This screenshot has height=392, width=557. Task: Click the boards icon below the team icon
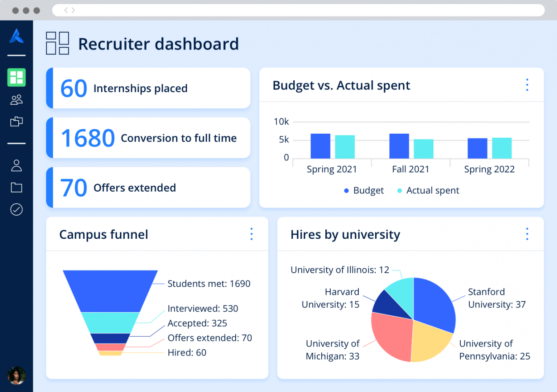[16, 121]
